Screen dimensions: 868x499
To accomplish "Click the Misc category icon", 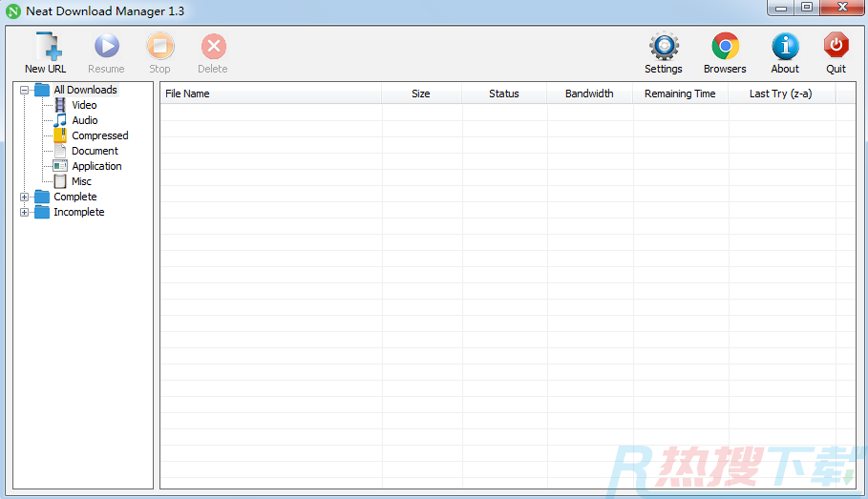I will [60, 181].
